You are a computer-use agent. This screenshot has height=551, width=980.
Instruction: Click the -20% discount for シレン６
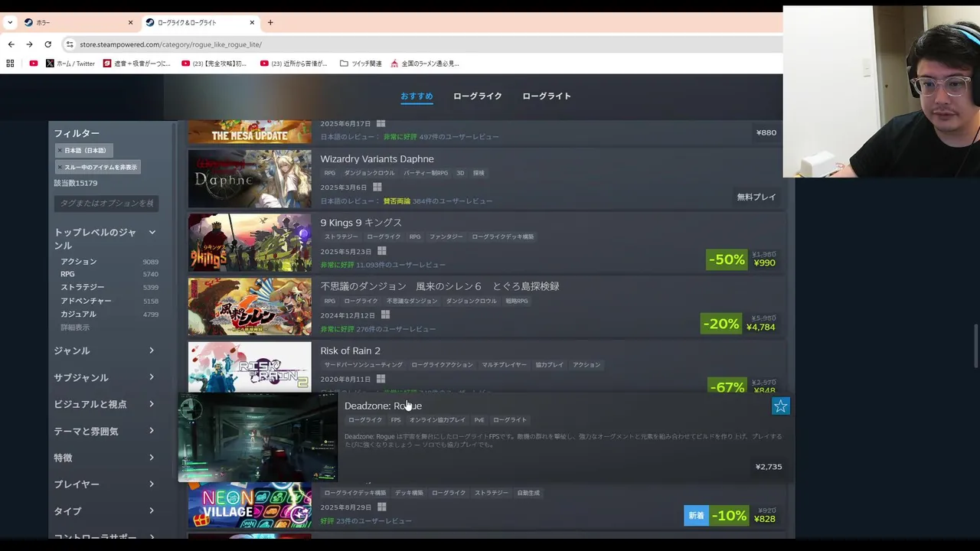coord(721,324)
